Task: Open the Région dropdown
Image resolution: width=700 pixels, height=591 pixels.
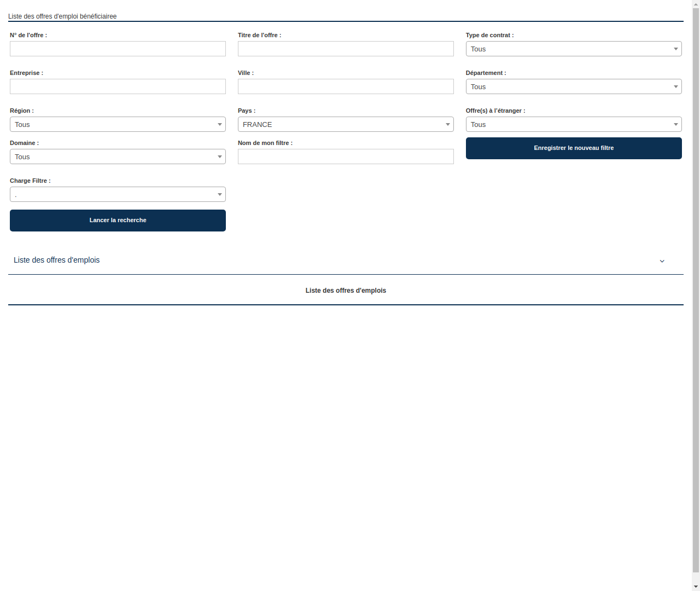Action: (x=118, y=124)
